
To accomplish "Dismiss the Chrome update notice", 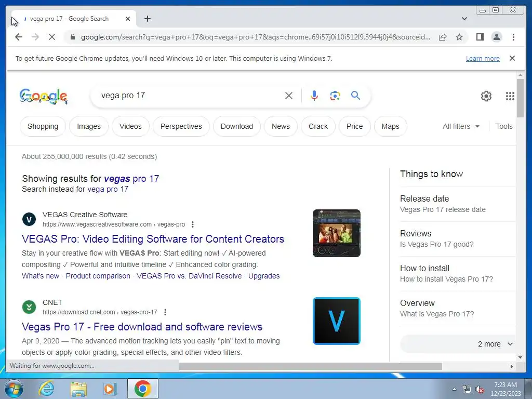I will point(512,58).
